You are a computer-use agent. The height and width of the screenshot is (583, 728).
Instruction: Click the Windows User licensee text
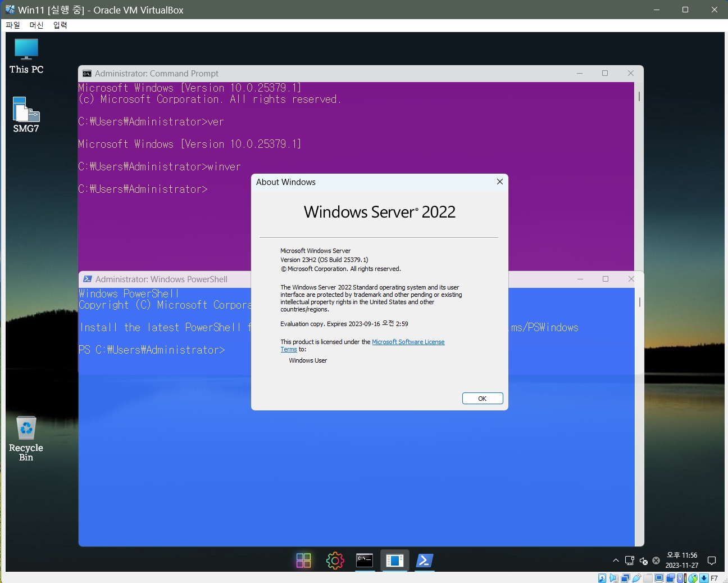tap(308, 360)
